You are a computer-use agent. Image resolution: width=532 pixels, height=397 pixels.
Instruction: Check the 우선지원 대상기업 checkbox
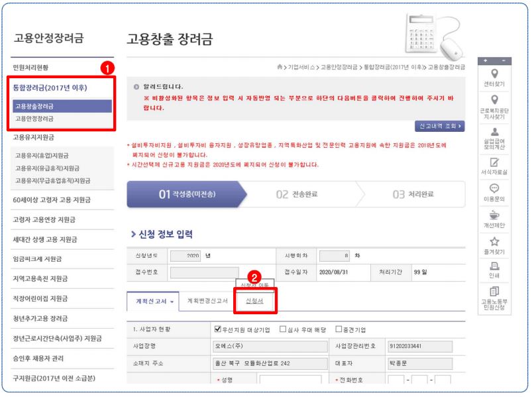pos(218,329)
